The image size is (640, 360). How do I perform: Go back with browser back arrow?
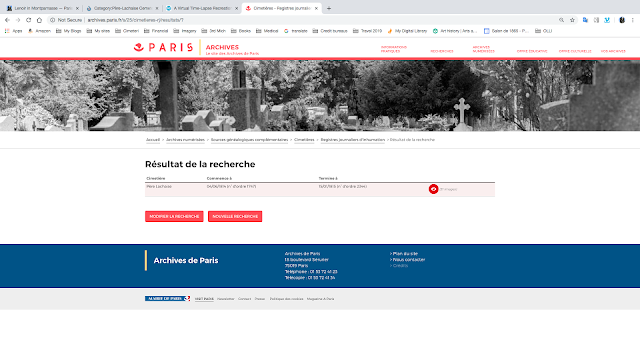(x=7, y=20)
